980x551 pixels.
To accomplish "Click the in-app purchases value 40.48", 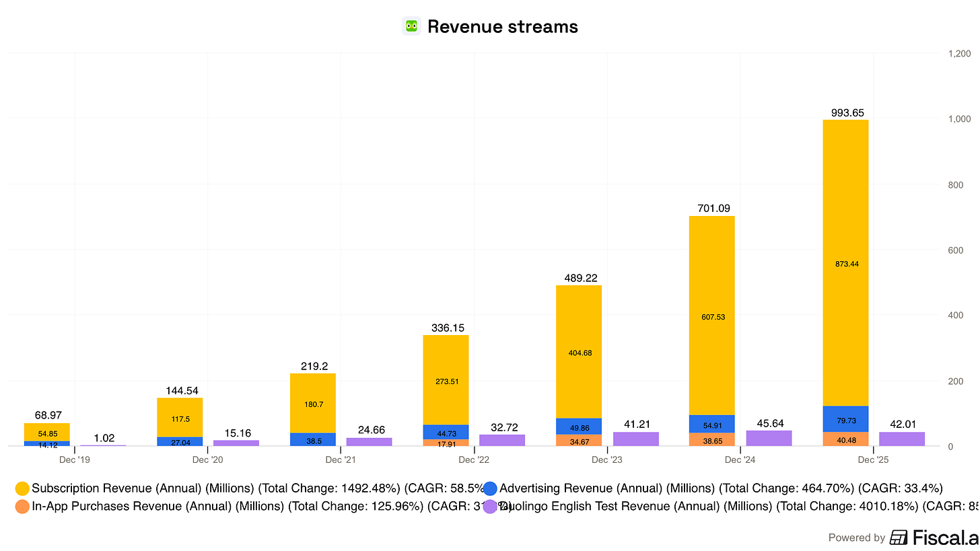I will tap(845, 441).
